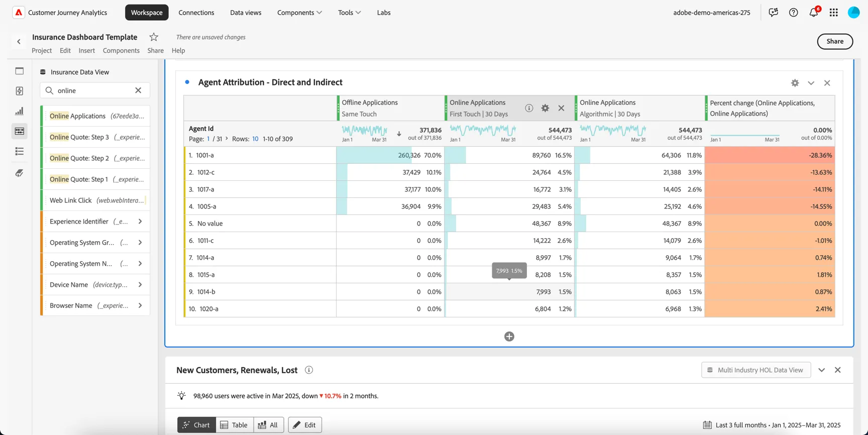Select the bulleted list icon in left rail
Image resolution: width=868 pixels, height=435 pixels.
coord(20,151)
